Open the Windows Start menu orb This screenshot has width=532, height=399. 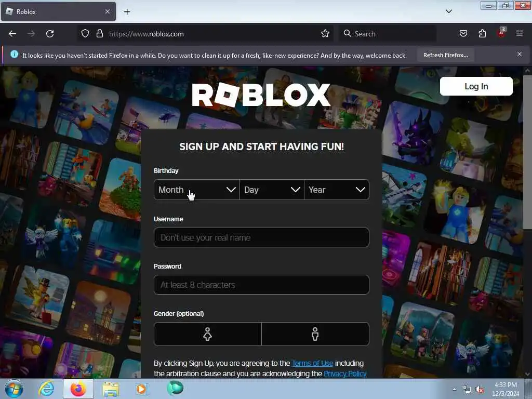(14, 389)
